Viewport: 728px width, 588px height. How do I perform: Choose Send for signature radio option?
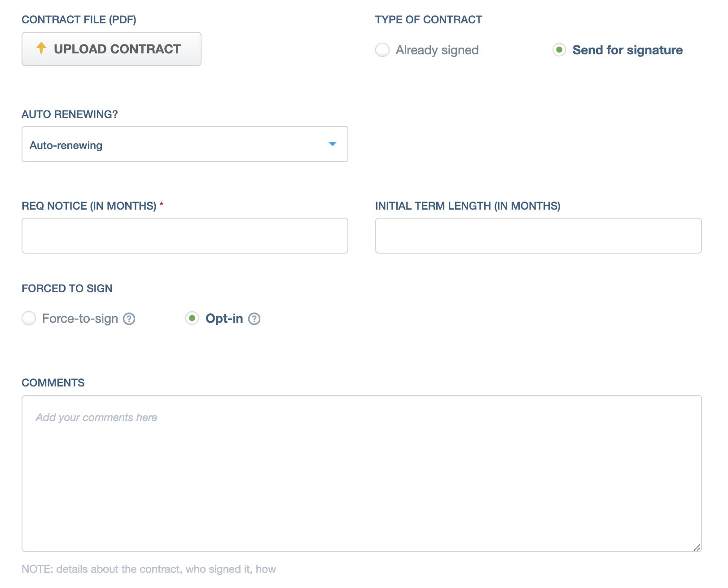coord(559,50)
